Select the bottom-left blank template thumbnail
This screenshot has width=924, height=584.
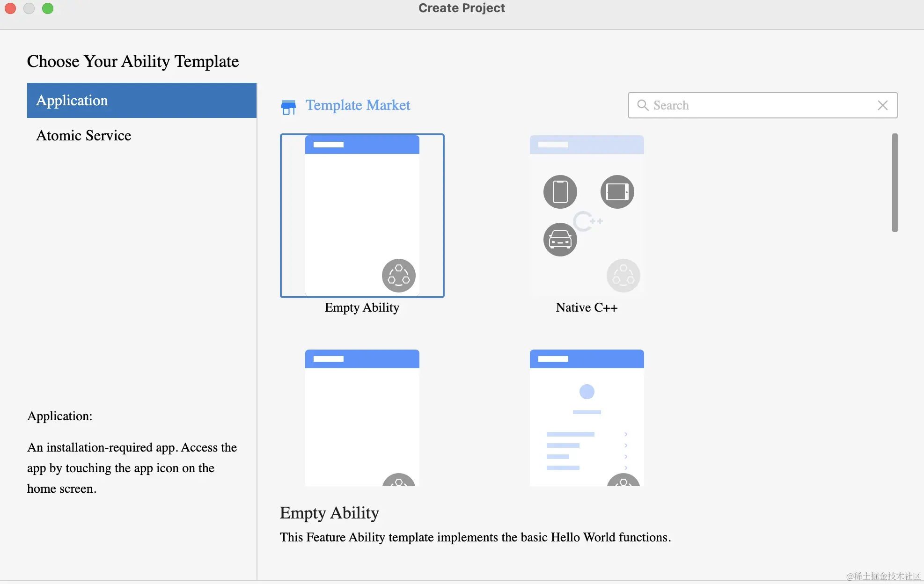tap(362, 417)
